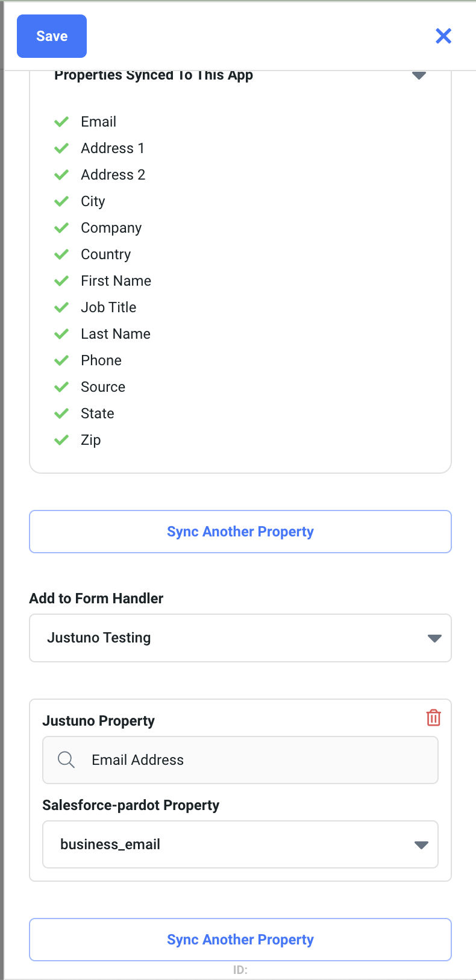Click the checkmark next to Zip
The image size is (476, 980).
(x=61, y=440)
